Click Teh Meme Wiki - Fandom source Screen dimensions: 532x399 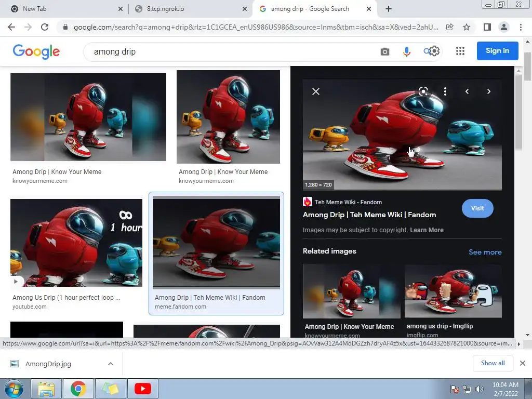point(348,202)
